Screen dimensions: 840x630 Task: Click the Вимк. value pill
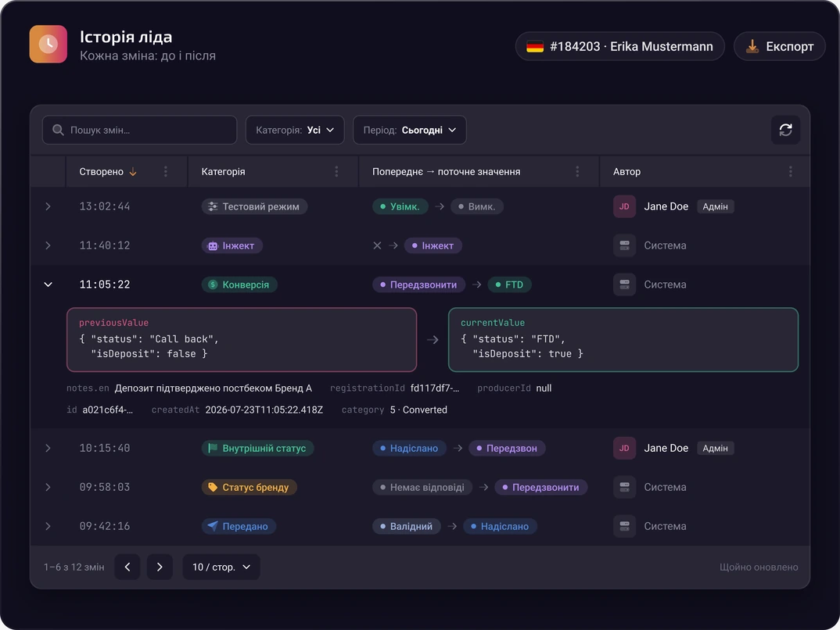[x=477, y=206]
